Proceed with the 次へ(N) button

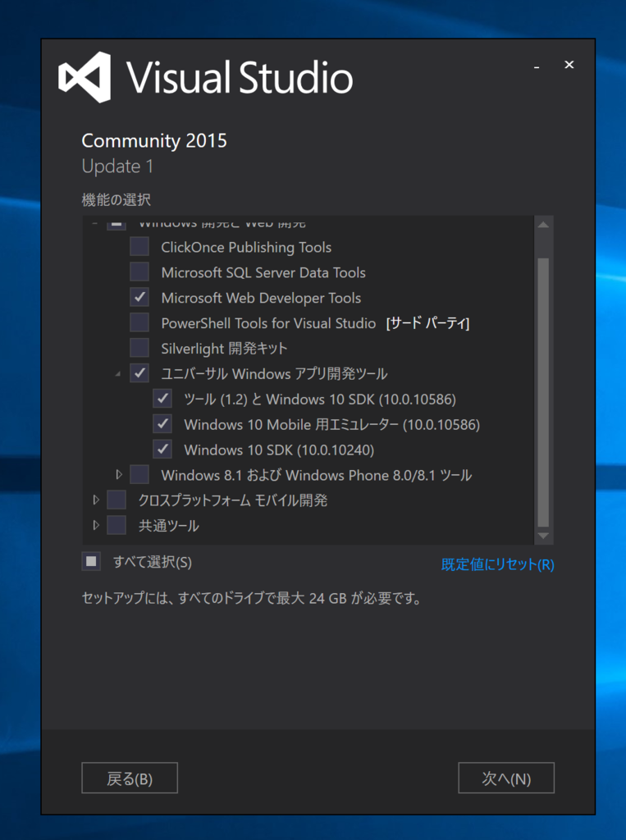point(506,778)
